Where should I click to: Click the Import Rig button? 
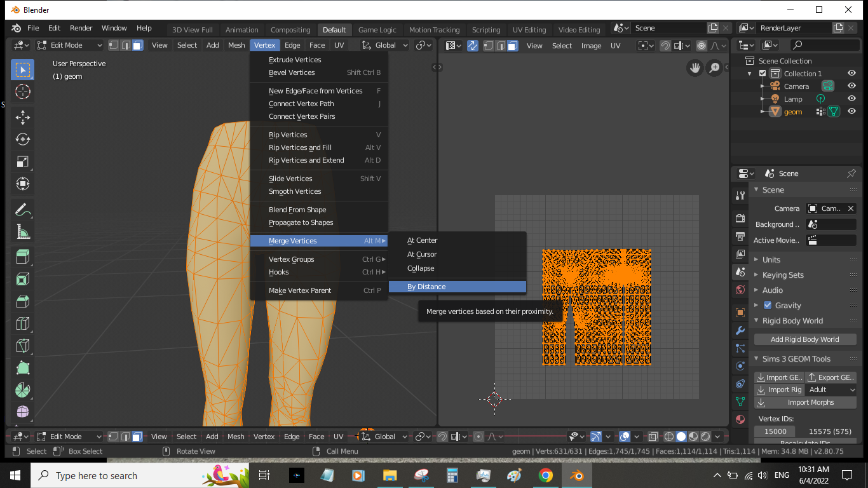pos(779,390)
